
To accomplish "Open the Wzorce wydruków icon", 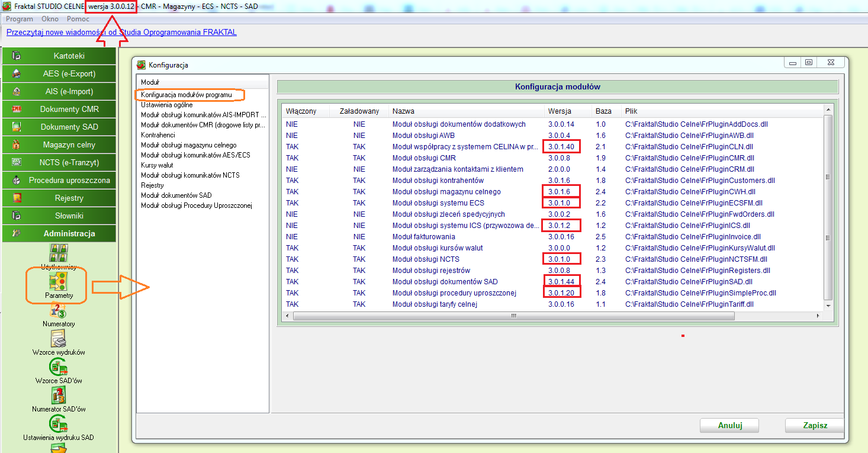I will (59, 338).
